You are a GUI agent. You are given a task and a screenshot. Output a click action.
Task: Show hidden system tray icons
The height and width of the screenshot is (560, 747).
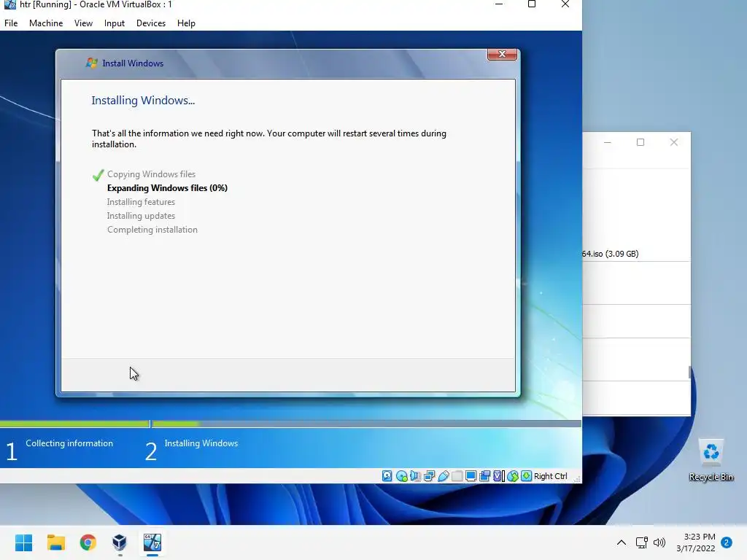[622, 542]
